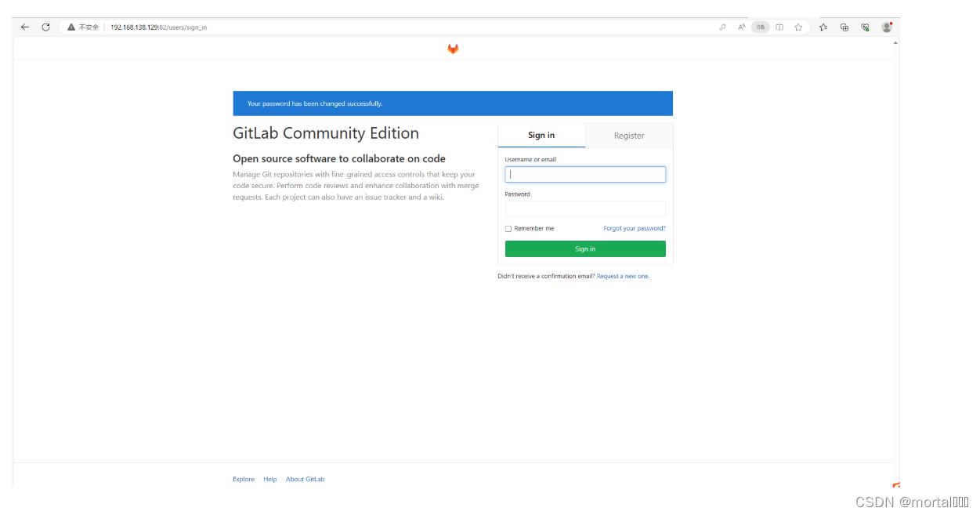Click the password changed successfully banner
The image size is (980, 515).
[x=453, y=103]
